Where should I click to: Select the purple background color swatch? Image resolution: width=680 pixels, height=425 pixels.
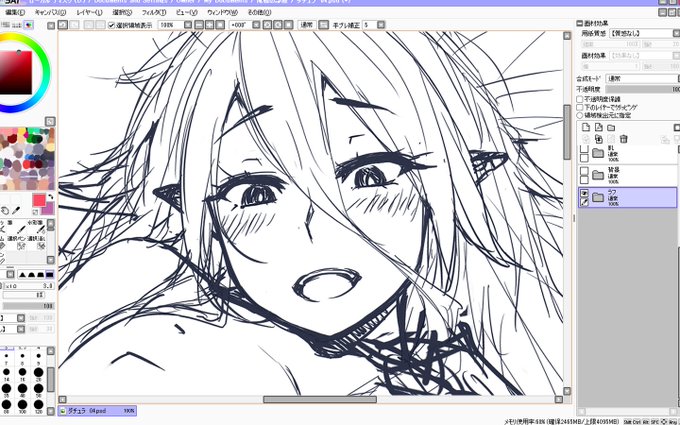(49, 209)
